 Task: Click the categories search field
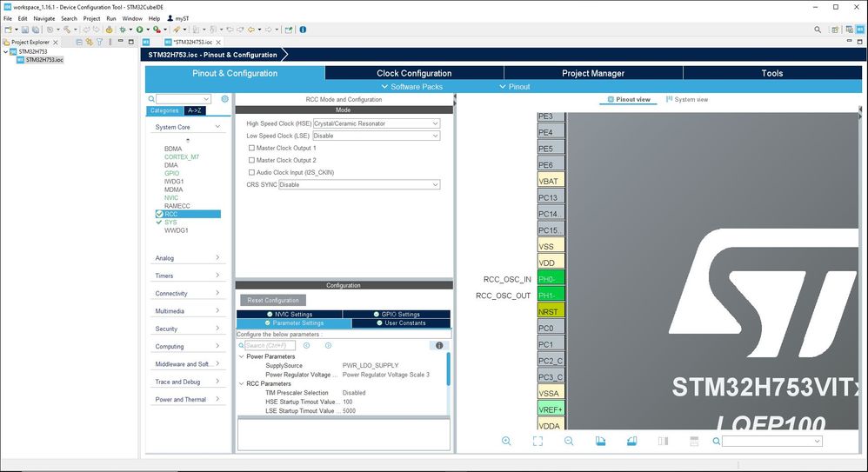(184, 99)
